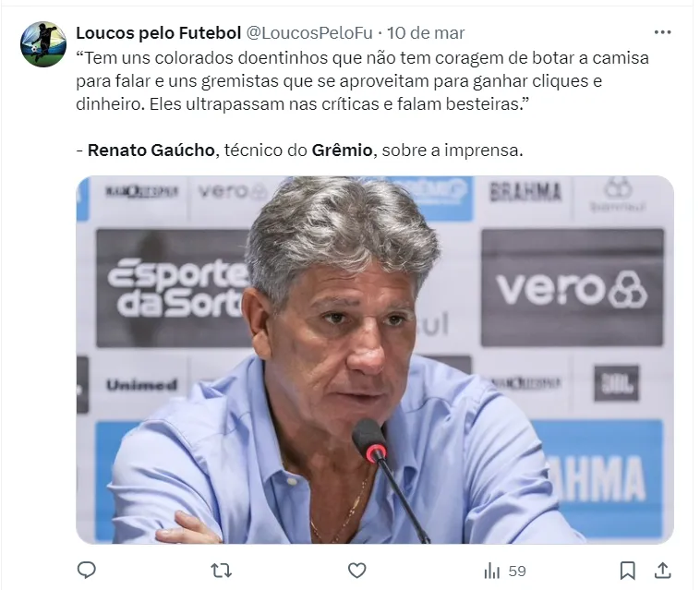
Task: Open the @LoucosPeloFu handle link
Action: (309, 32)
